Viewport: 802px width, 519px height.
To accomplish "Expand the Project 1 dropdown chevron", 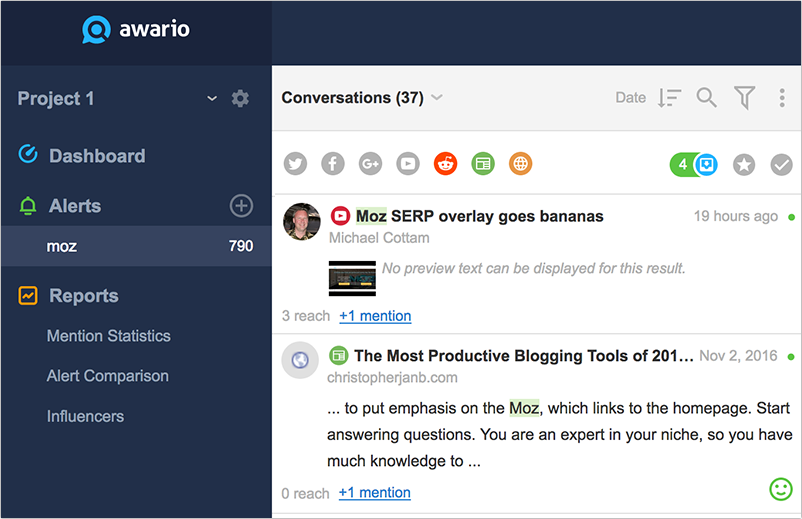I will click(x=211, y=98).
